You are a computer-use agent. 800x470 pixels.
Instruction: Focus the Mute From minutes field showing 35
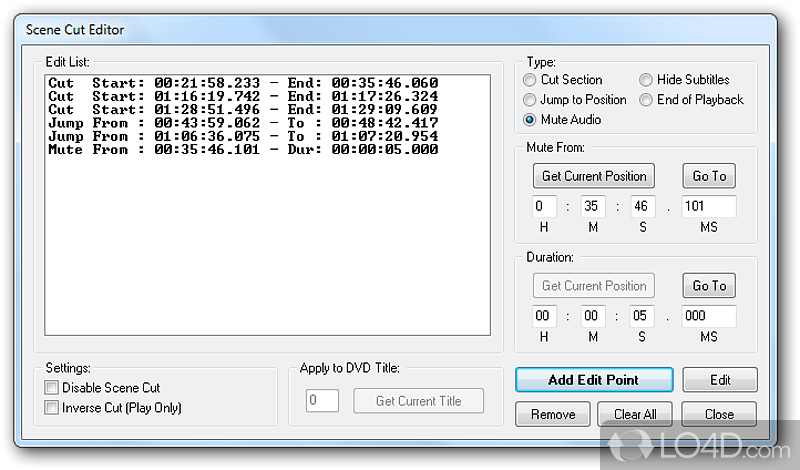593,207
